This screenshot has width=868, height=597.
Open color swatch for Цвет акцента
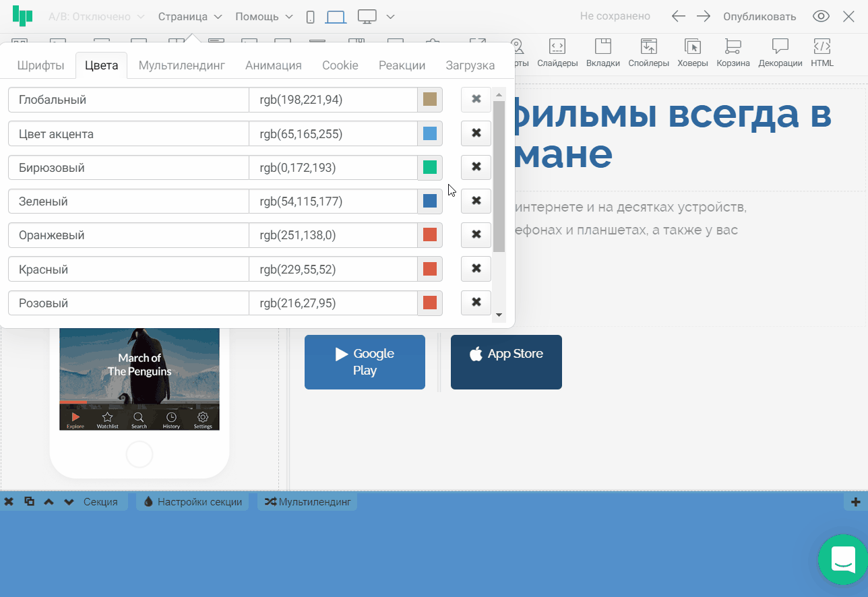click(x=430, y=133)
